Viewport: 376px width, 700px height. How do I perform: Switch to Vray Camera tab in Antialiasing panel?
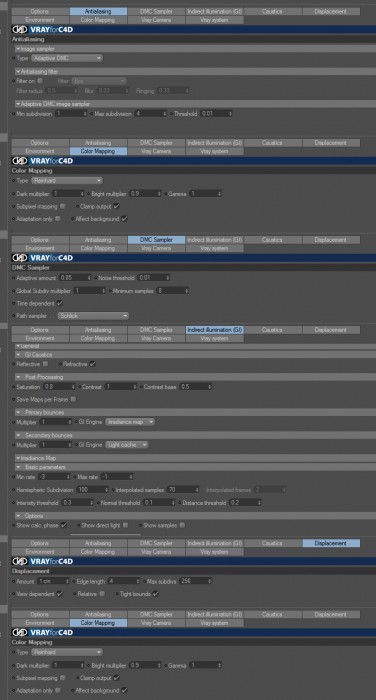pyautogui.click(x=157, y=20)
